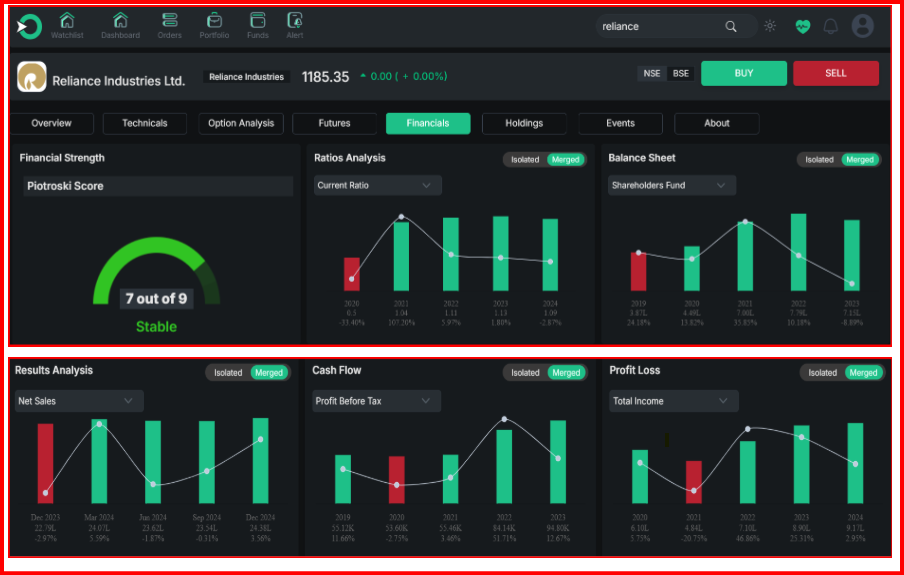The image size is (904, 575).
Task: Click the red 2019 Shareholders Fund bar
Action: [x=638, y=271]
